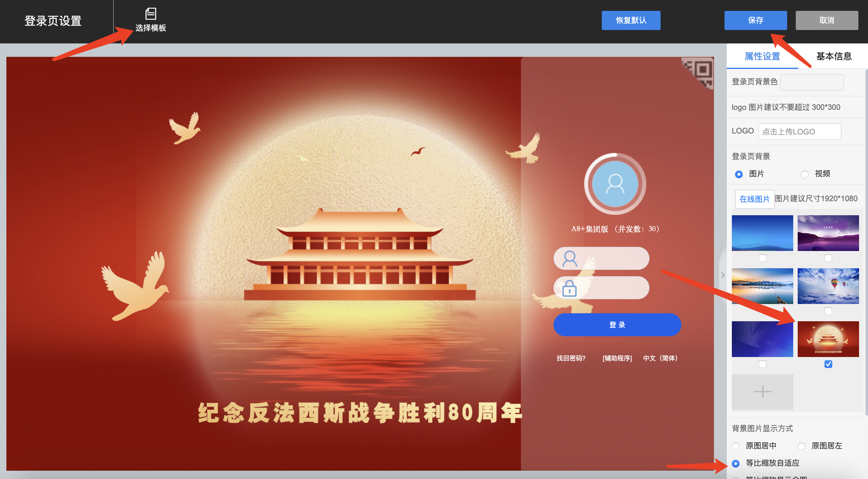This screenshot has height=479, width=868.
Task: Click the 找回密码? link
Action: click(x=571, y=358)
